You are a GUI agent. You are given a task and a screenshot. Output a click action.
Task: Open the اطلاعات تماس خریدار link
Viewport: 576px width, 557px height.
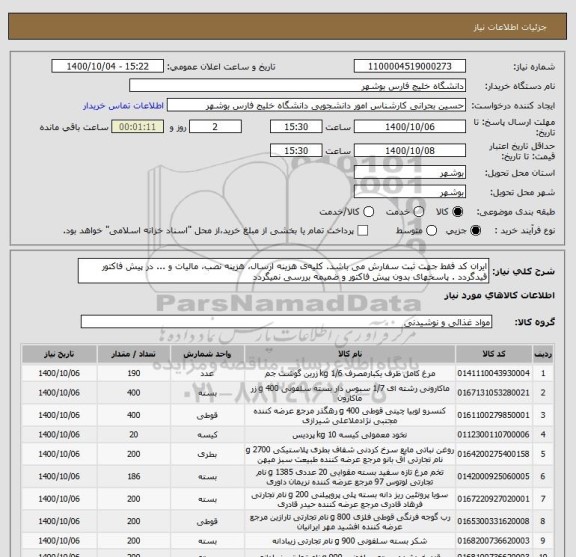point(123,106)
